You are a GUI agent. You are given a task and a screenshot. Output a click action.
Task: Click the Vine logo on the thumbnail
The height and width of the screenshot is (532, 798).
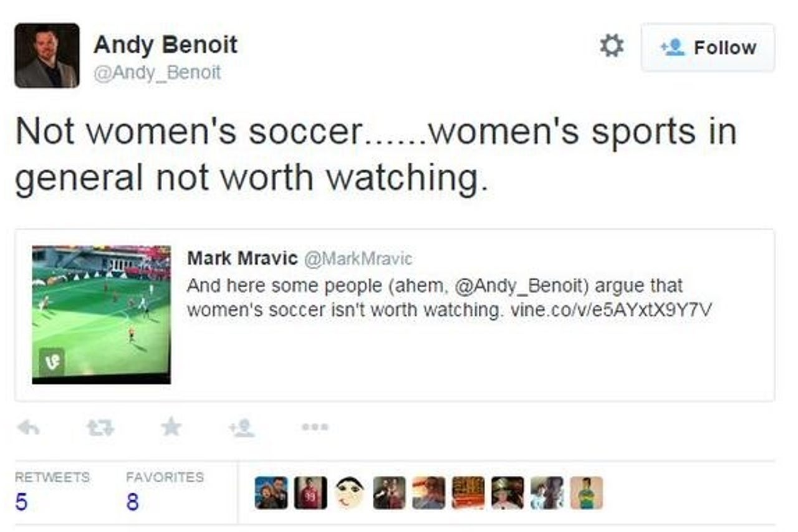coord(52,361)
